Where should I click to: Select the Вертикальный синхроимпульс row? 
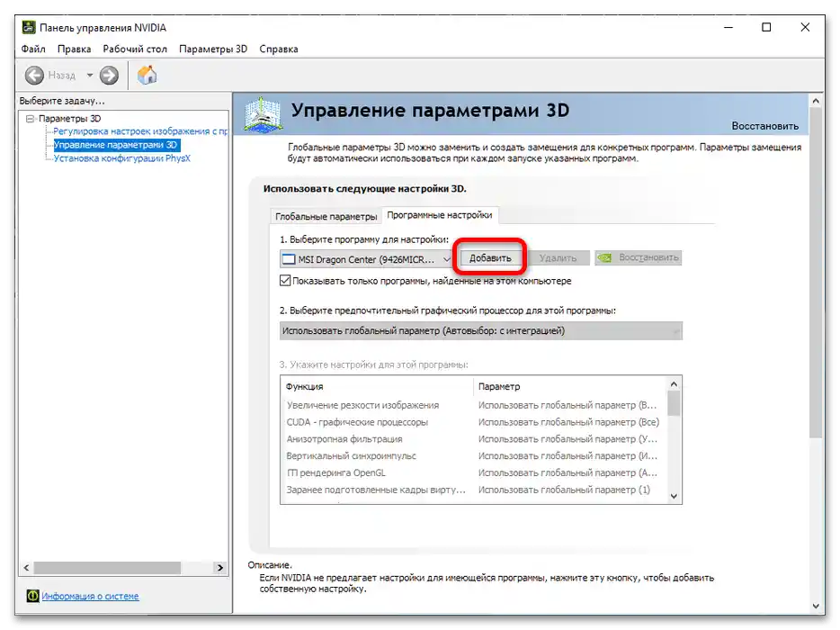click(x=473, y=455)
